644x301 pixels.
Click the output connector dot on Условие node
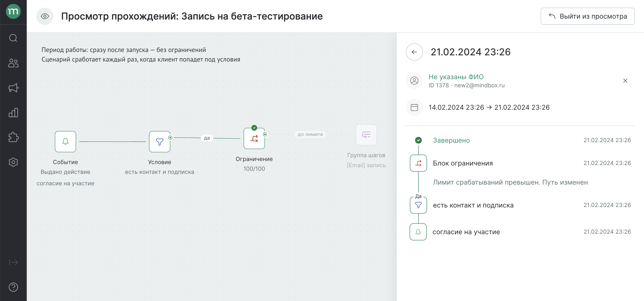point(170,138)
